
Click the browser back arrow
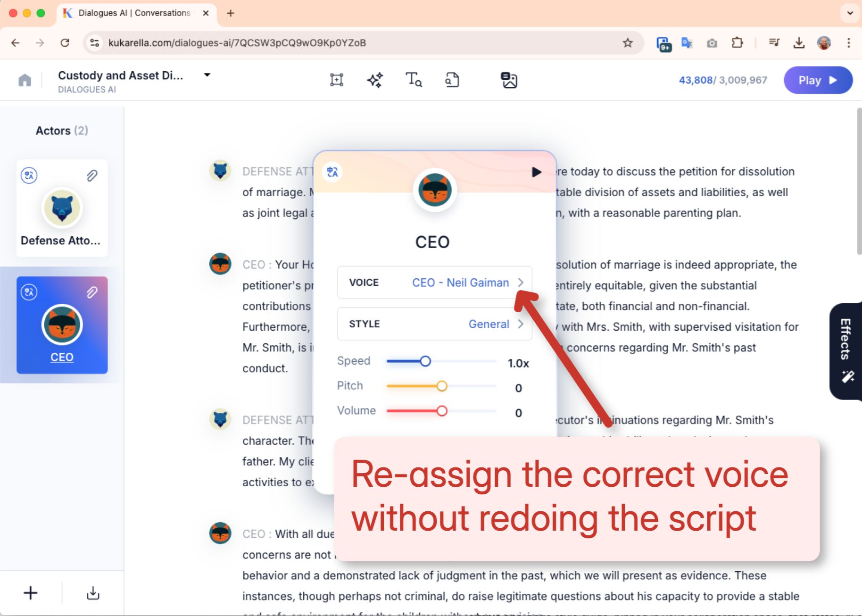click(16, 43)
